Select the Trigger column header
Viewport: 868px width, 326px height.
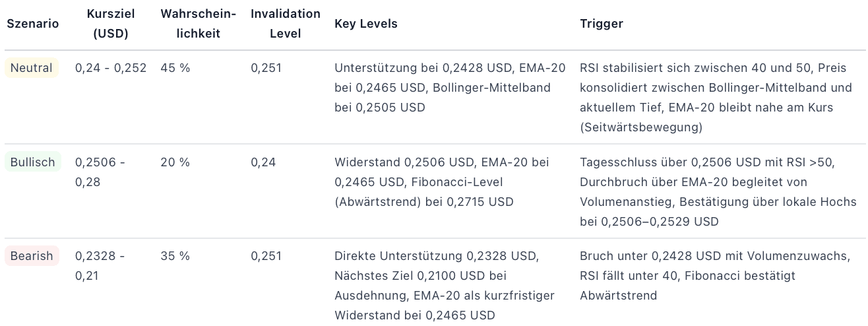click(x=602, y=24)
